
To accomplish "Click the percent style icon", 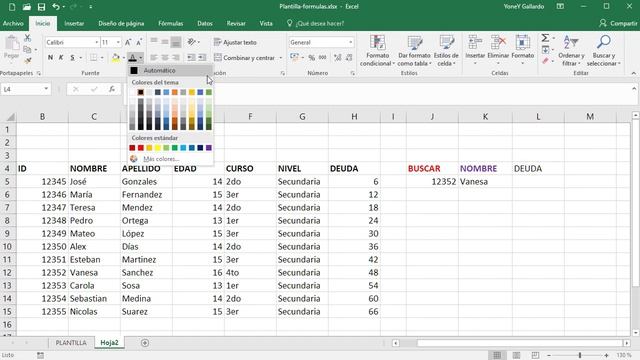I will pos(311,58).
